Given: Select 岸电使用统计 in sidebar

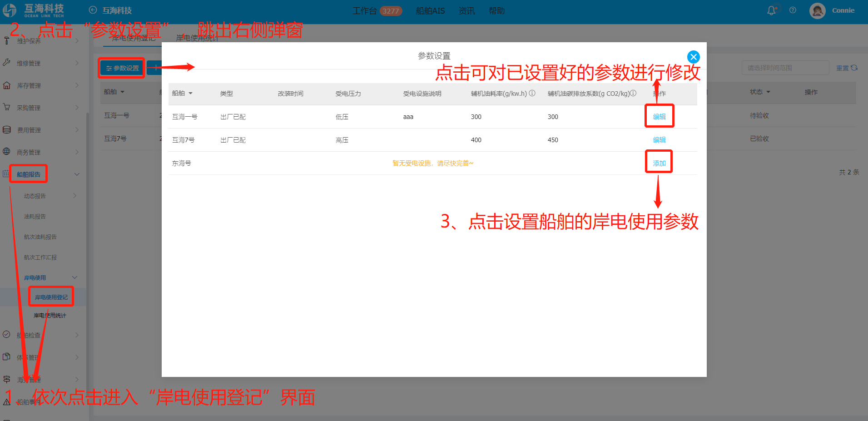Looking at the screenshot, I should tap(50, 315).
